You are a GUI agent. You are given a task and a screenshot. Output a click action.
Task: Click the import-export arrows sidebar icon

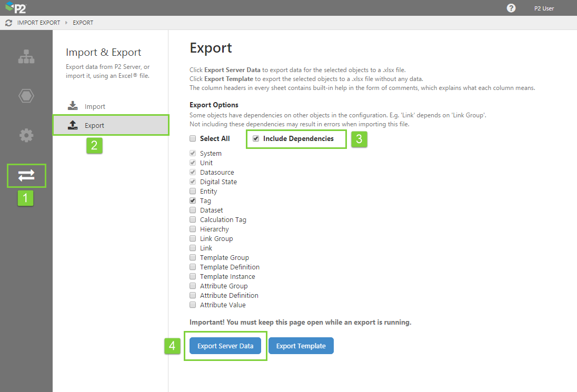tap(26, 176)
